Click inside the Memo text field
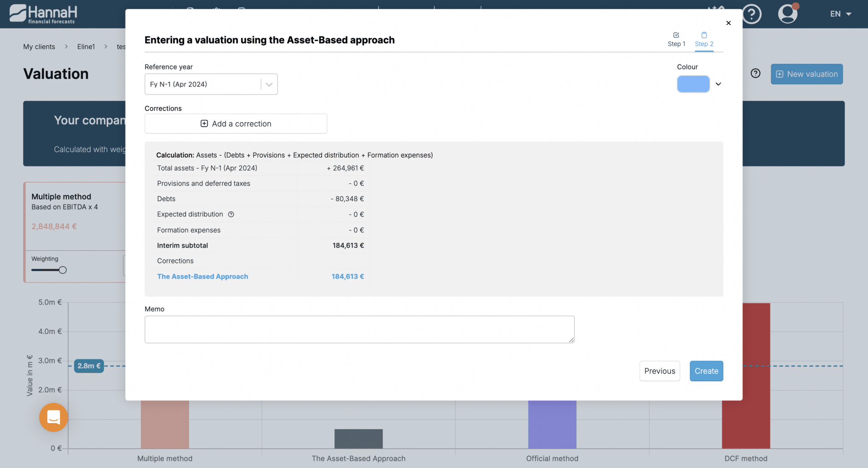Screen dimensions: 868x468 coord(359,329)
